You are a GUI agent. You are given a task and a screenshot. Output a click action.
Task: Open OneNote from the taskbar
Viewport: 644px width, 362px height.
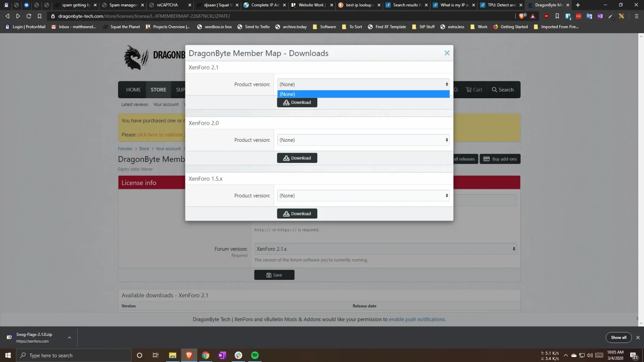tap(222, 355)
